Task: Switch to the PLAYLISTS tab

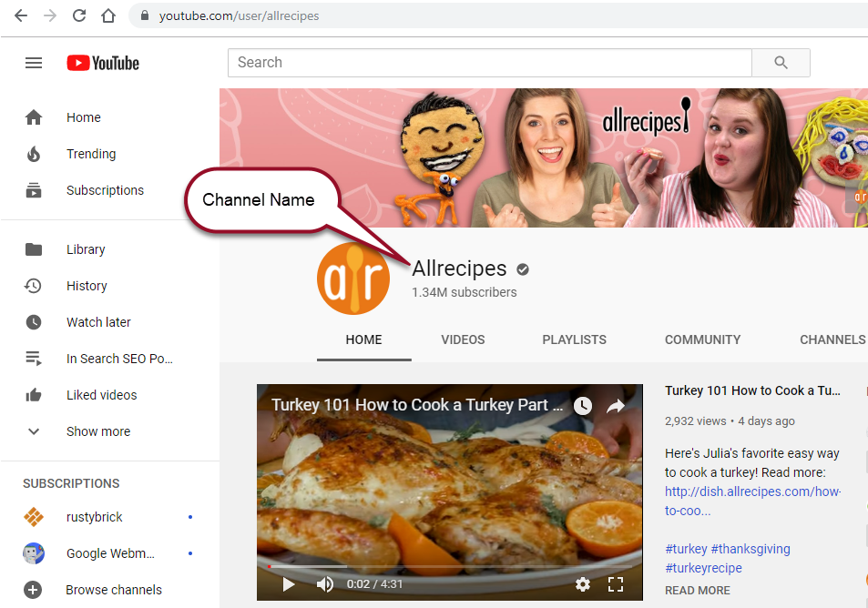Action: [574, 339]
